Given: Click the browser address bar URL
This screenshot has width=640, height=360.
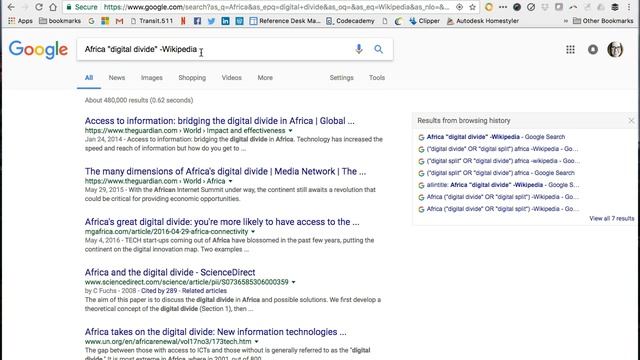Looking at the screenshot, I should tap(277, 7).
